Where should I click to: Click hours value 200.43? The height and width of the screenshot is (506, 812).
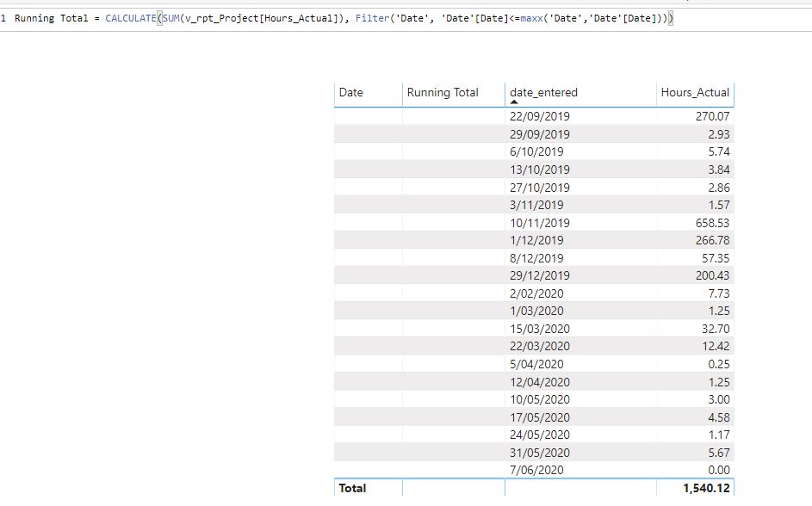click(712, 275)
